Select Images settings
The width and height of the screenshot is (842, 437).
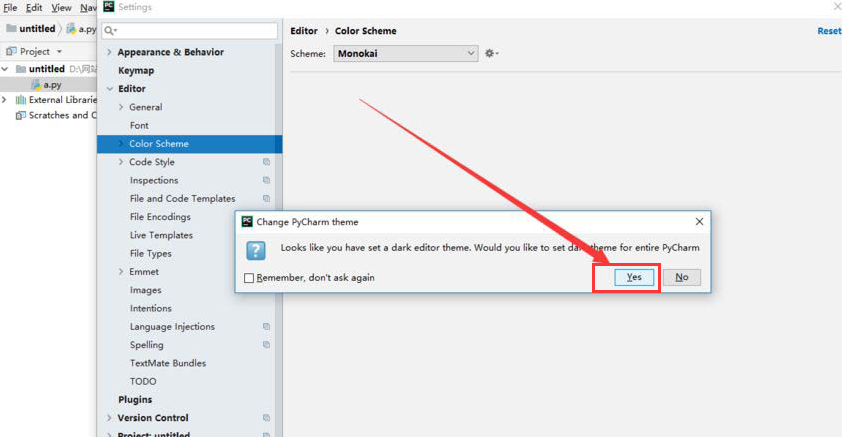click(x=145, y=290)
